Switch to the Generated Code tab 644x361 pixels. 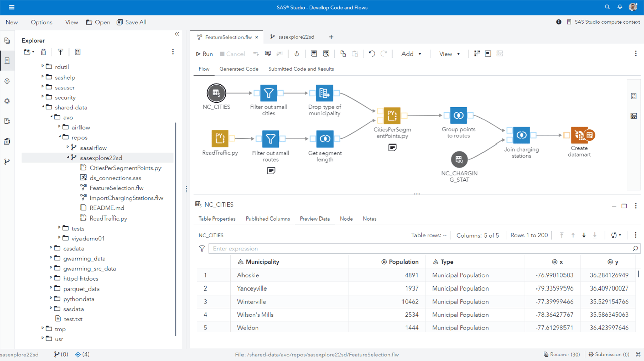tap(238, 69)
